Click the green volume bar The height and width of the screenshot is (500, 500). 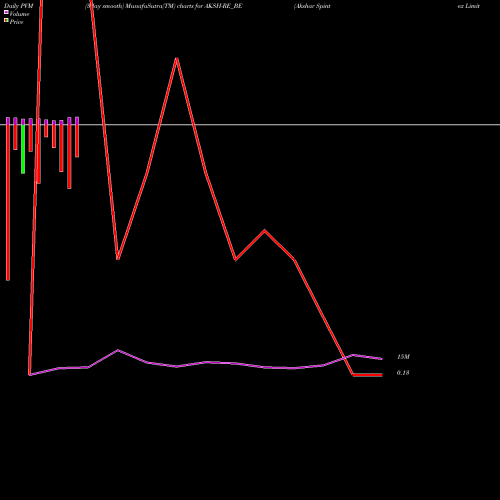click(x=23, y=149)
